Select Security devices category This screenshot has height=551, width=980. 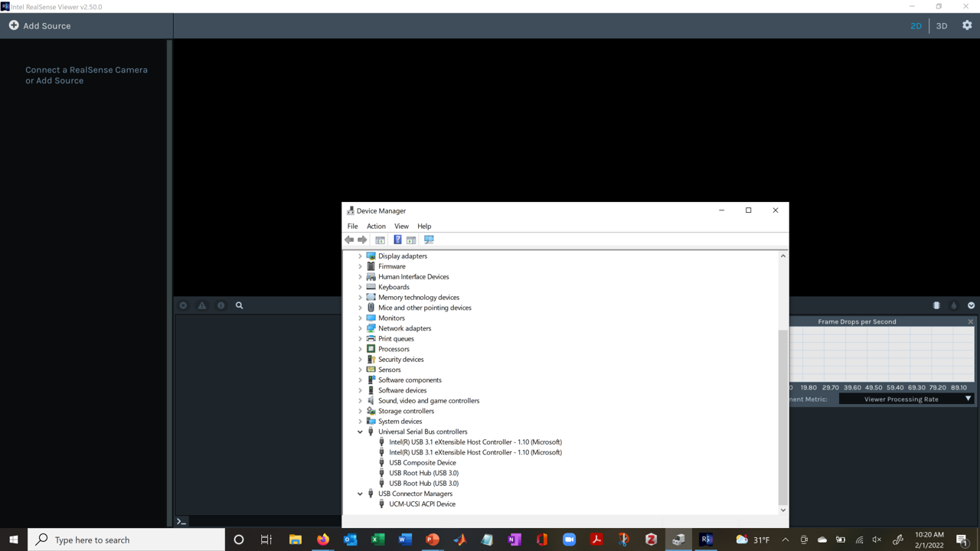(400, 360)
